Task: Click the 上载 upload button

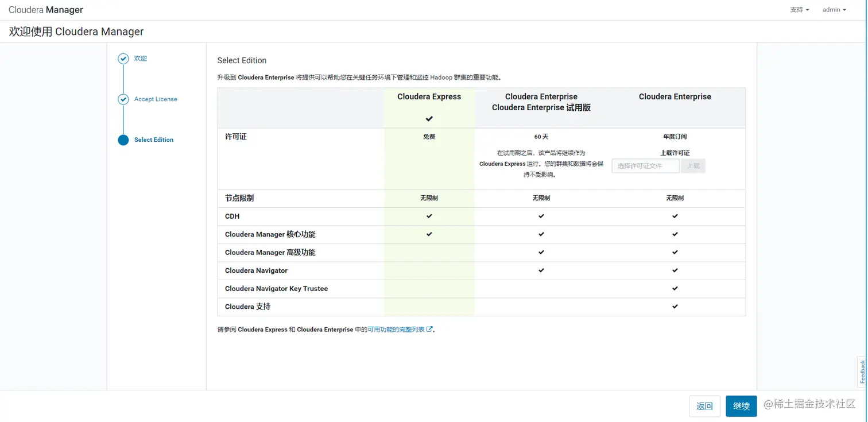Action: pos(693,166)
